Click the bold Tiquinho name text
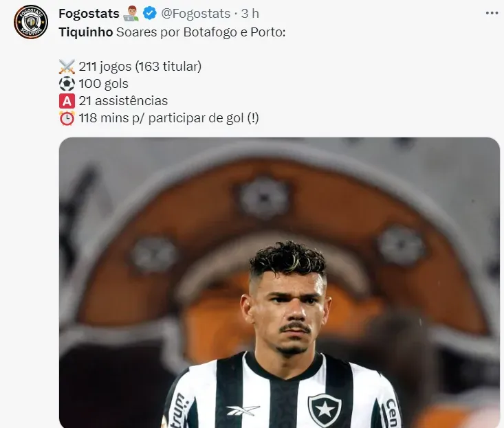 [x=86, y=32]
